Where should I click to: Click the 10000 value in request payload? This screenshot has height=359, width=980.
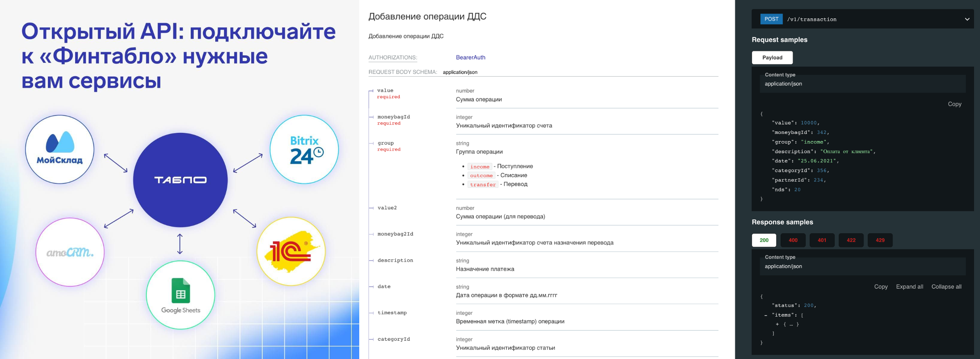[x=808, y=123]
